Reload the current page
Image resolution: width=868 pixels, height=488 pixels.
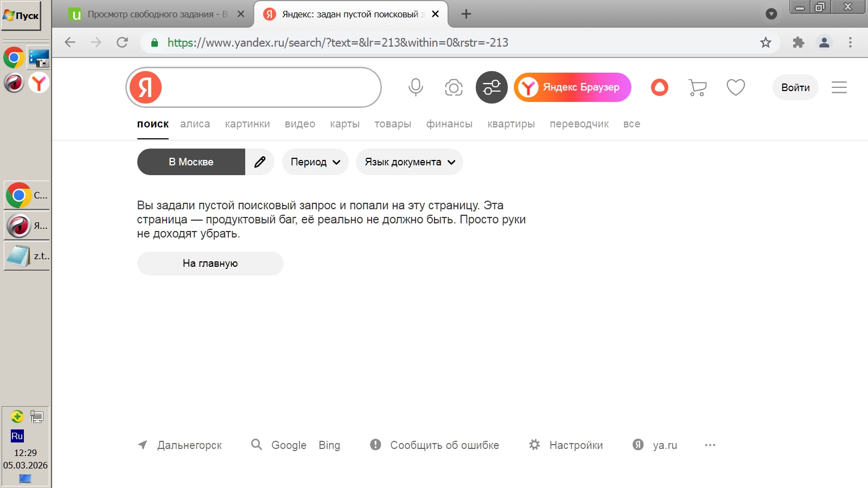(x=122, y=42)
